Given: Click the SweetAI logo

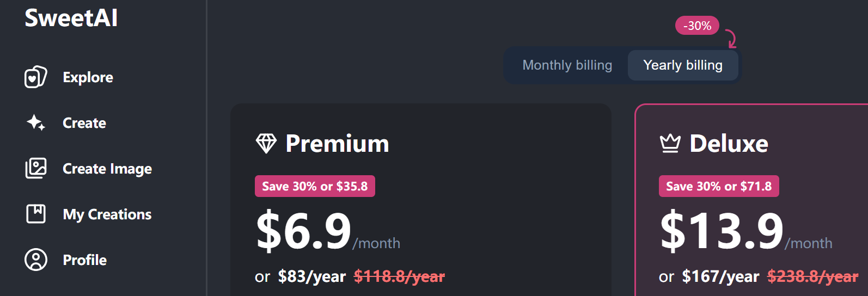Looking at the screenshot, I should click(x=71, y=18).
